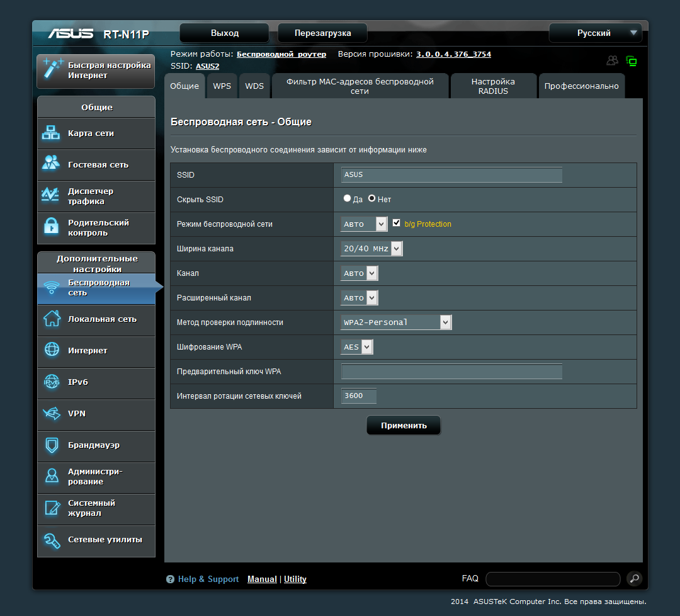The width and height of the screenshot is (680, 616).
Task: Click the Network Tools wrench icon (Сетевые утилиты)
Action: 52,540
